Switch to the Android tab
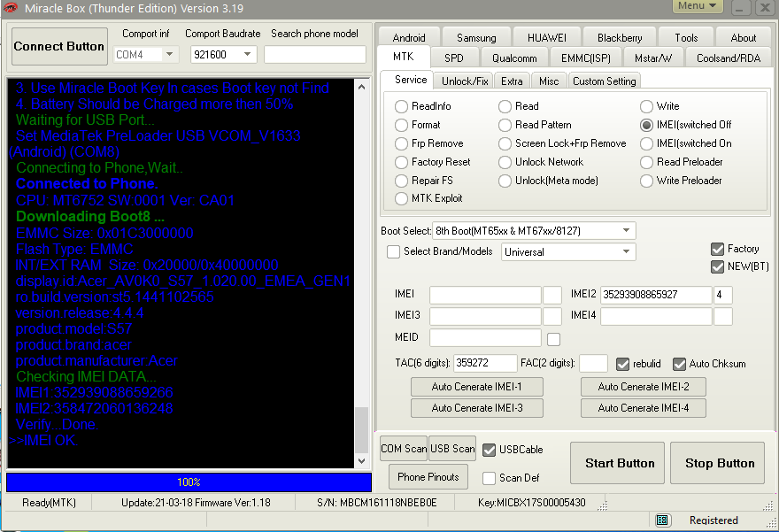The image size is (779, 532). 409,38
